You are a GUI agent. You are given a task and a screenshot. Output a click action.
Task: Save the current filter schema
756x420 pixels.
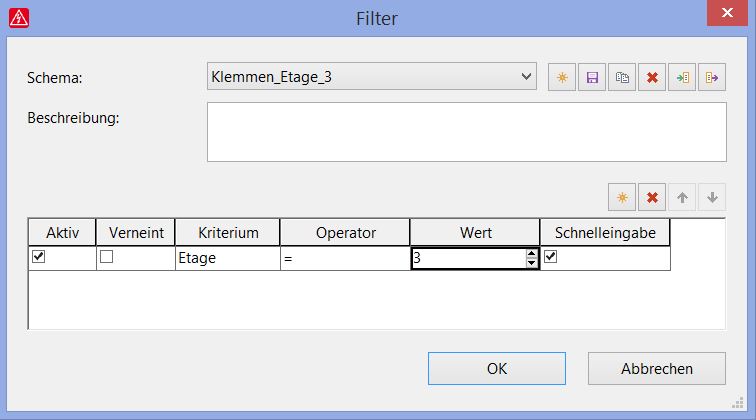click(592, 77)
